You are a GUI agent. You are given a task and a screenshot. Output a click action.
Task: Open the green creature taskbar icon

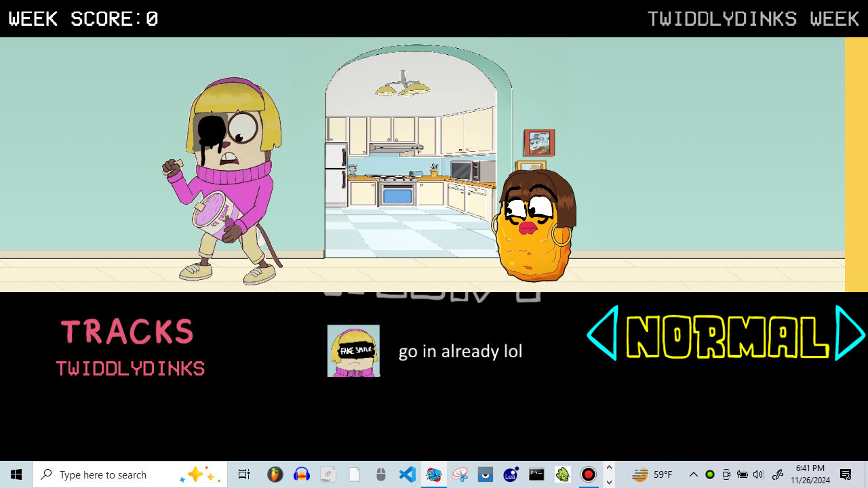pos(562,474)
